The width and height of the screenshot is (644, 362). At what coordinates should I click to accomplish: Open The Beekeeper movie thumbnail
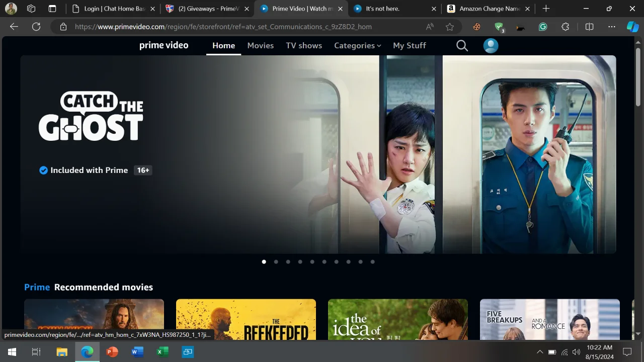[246, 319]
